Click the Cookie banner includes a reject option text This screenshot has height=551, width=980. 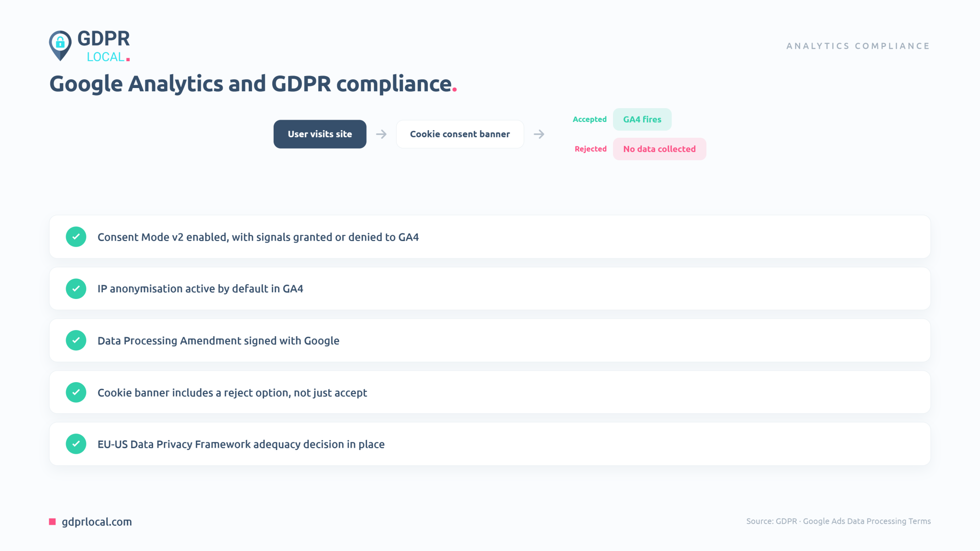pos(232,393)
